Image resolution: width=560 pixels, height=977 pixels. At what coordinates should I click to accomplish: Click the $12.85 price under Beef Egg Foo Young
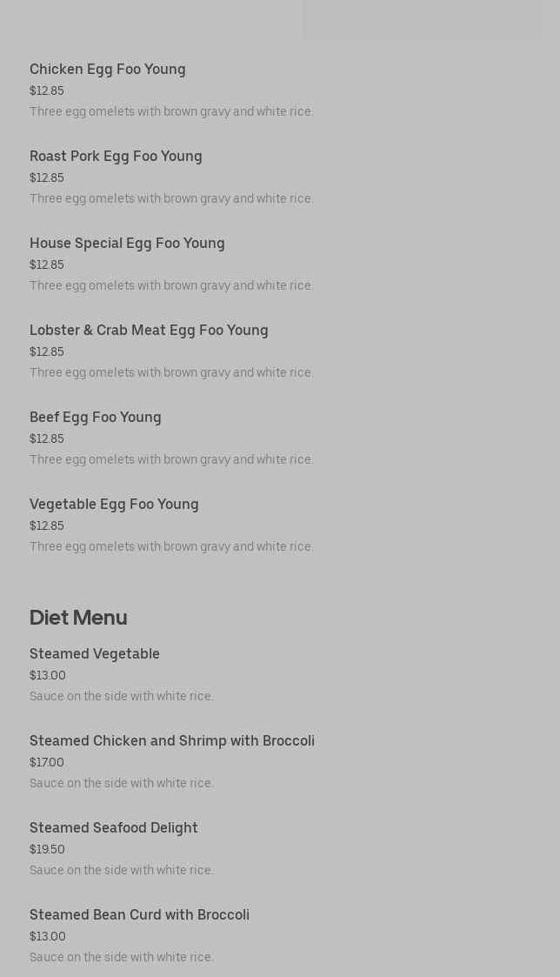(47, 438)
